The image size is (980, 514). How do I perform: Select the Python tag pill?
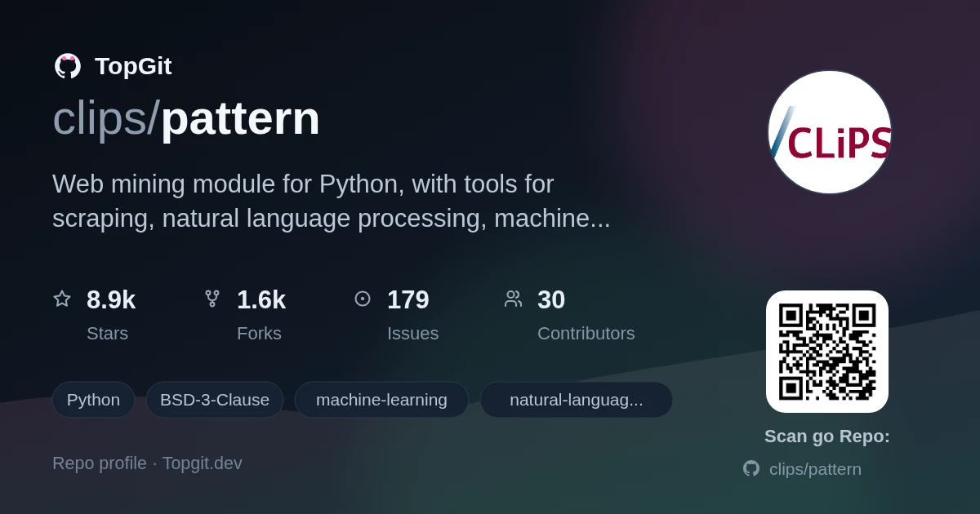click(x=93, y=400)
